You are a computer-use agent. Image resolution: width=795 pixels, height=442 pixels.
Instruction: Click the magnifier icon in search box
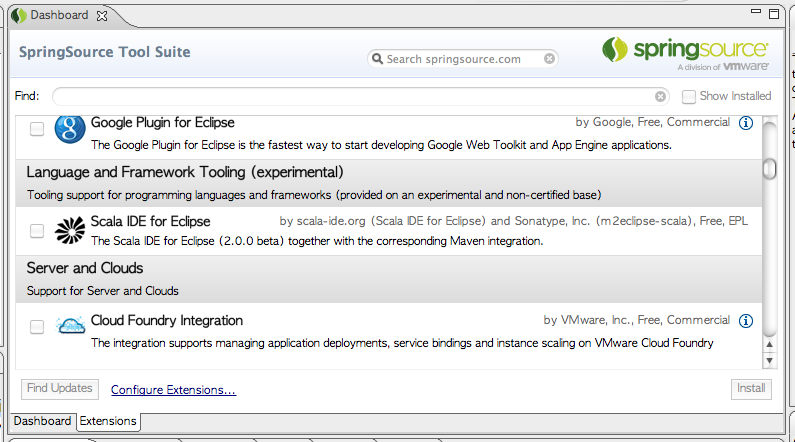pyautogui.click(x=377, y=59)
